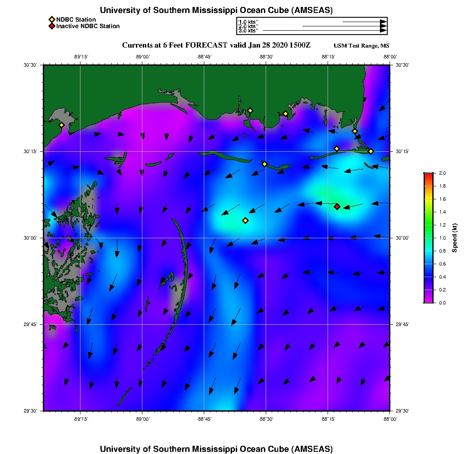Click the Inactive NDBC Station legend text
This screenshot has height=454, width=476.
coord(88,26)
